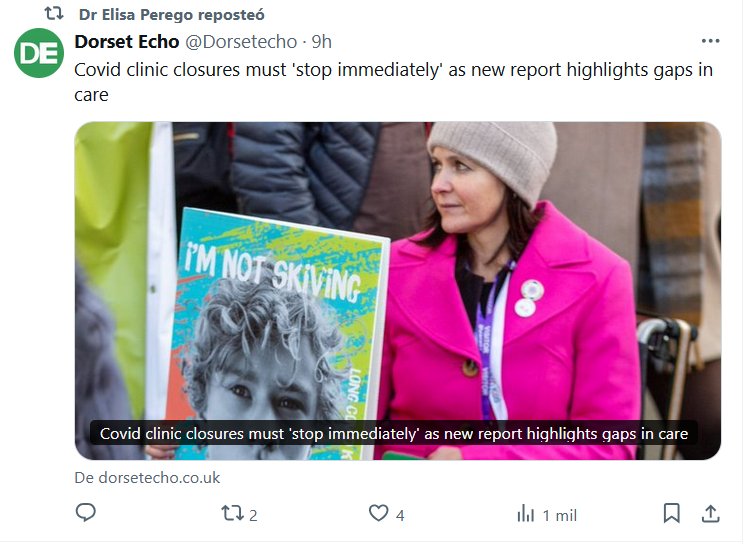Viewport: 750px width, 544px height.
Task: View the 1 mil views count
Action: click(560, 515)
